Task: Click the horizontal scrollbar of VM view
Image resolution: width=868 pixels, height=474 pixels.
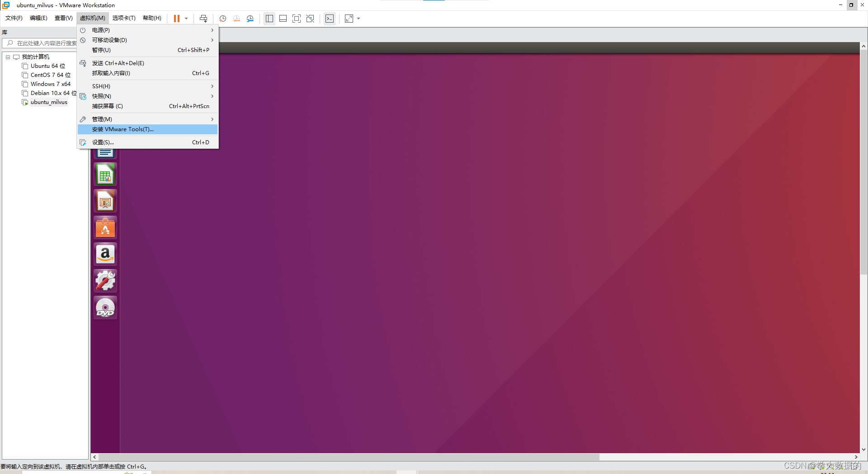Action: pyautogui.click(x=349, y=457)
